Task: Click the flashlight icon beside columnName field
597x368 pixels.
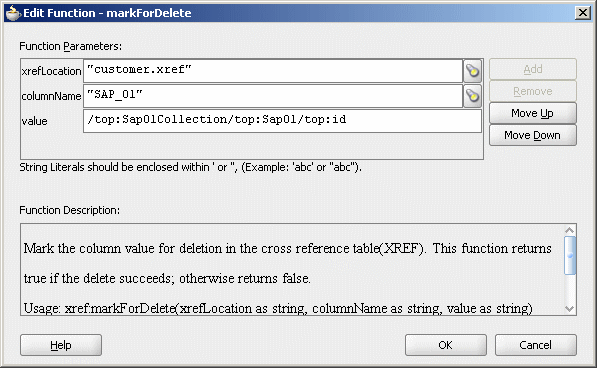Action: [473, 96]
